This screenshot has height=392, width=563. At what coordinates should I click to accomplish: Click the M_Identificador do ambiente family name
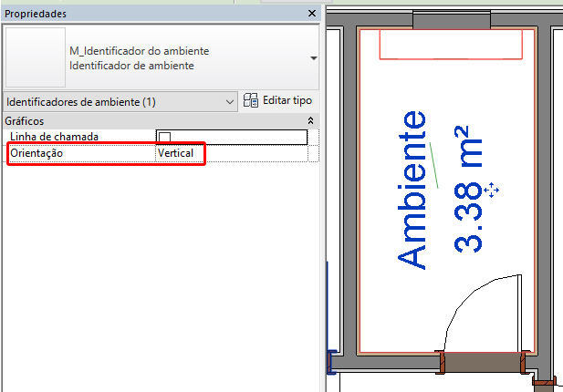coord(140,51)
